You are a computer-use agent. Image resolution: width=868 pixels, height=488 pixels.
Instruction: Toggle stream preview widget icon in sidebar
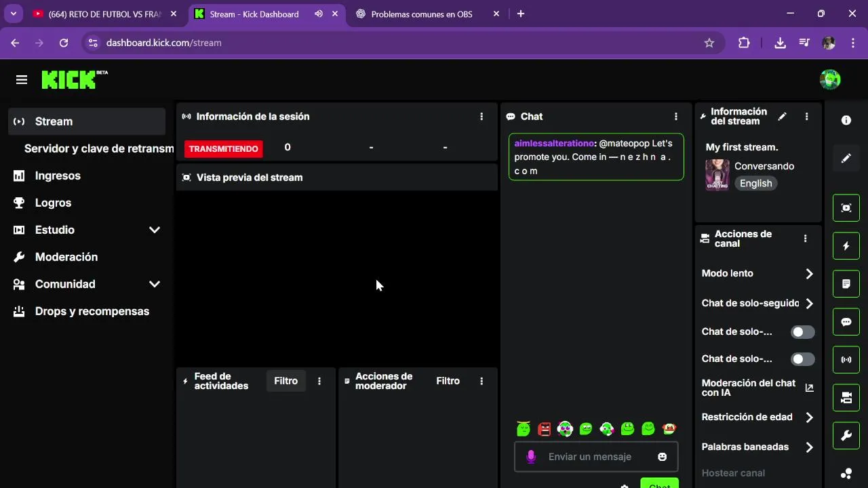846,208
